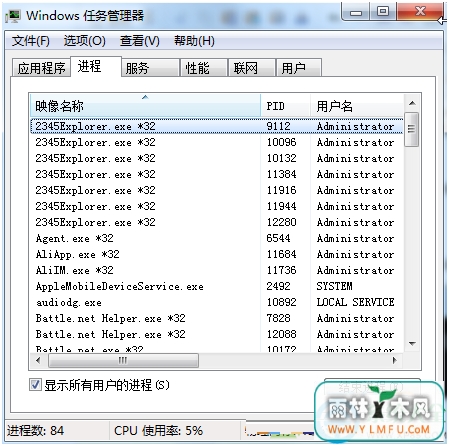449x446 pixels.
Task: Click horizontal scrollbar left arrow
Action: point(38,360)
